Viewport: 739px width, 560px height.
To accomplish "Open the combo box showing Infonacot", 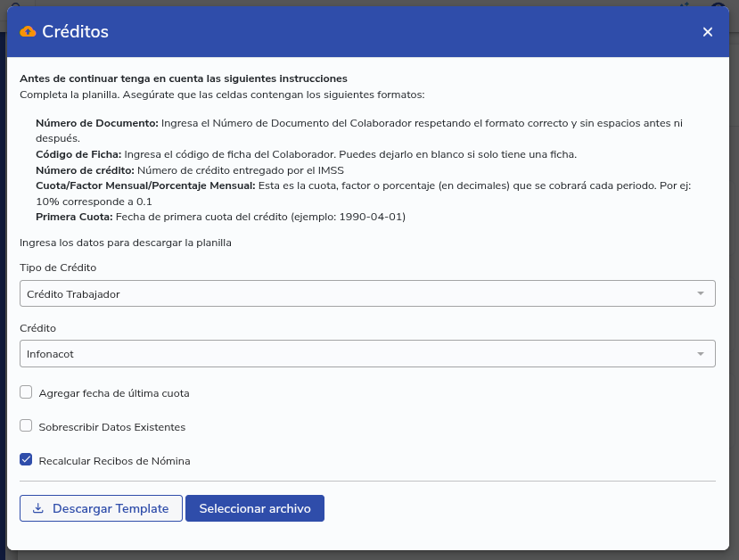I will [357, 354].
